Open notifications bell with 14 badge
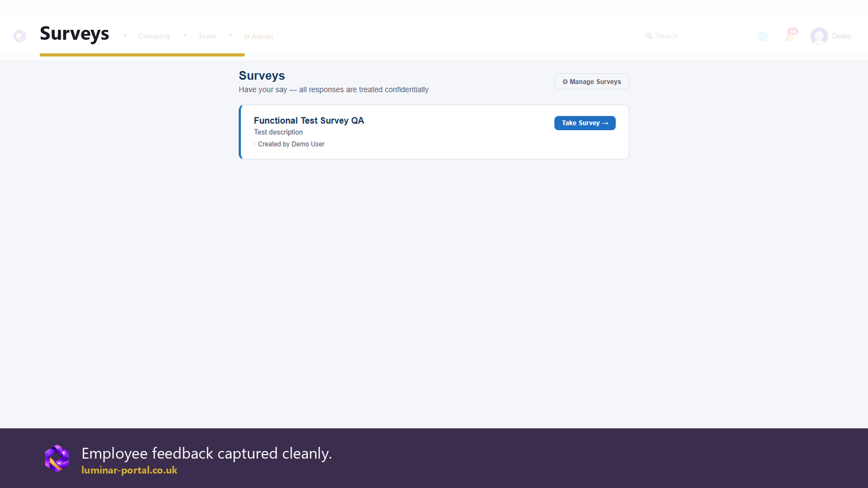 (790, 35)
